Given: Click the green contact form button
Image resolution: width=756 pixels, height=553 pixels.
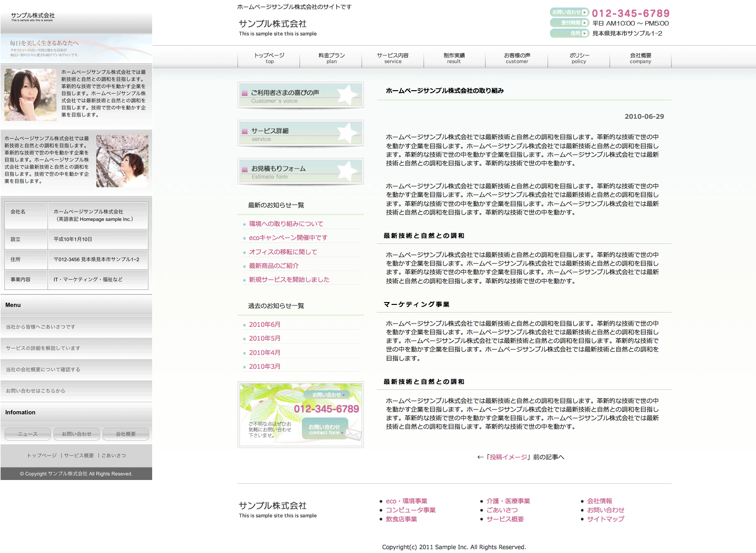Looking at the screenshot, I should (x=325, y=429).
